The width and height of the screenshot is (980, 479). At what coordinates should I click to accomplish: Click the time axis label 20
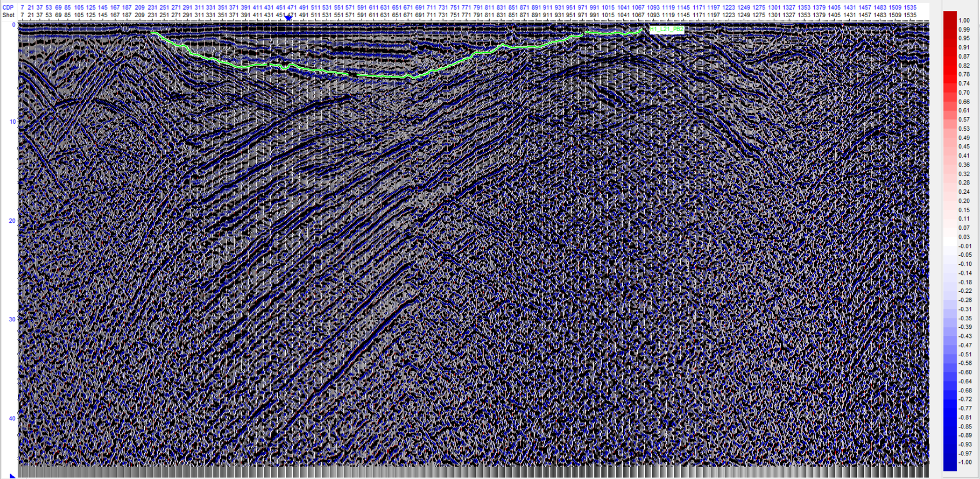[x=12, y=221]
